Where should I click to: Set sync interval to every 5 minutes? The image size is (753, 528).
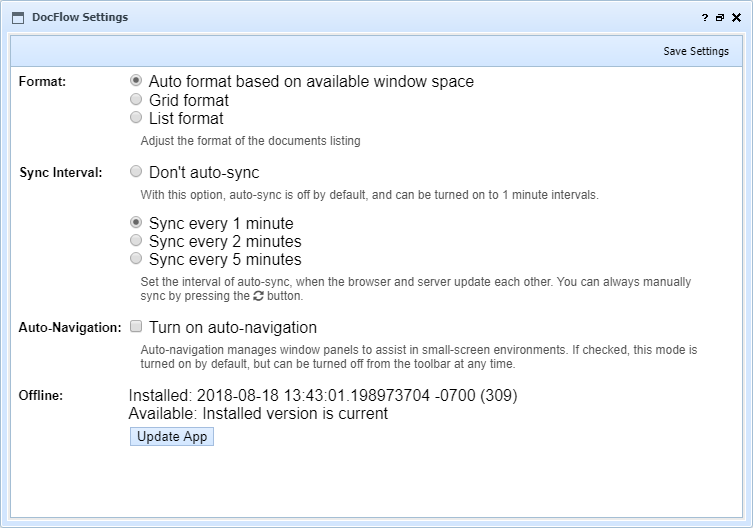[136, 259]
